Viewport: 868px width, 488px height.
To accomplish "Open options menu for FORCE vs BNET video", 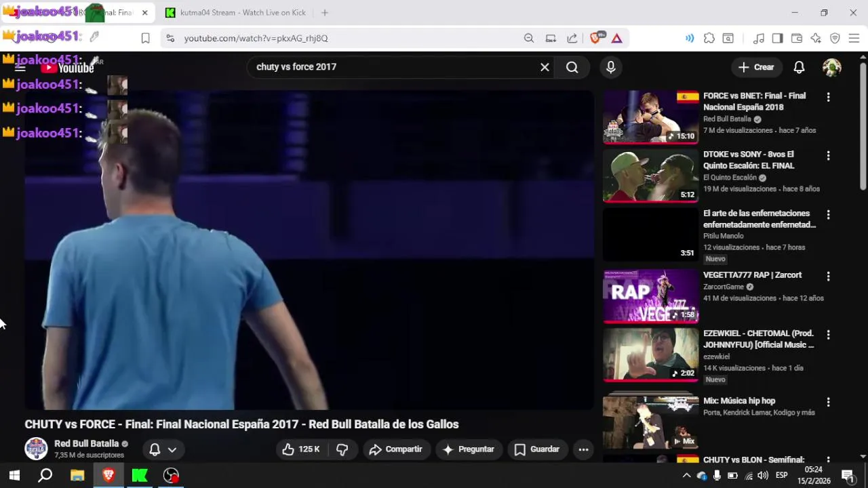I will point(828,98).
